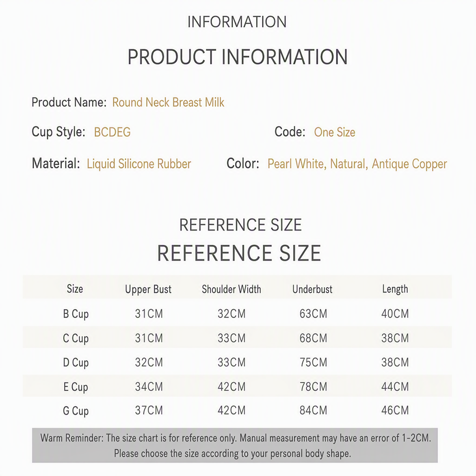Click the 84CM underbust value for G Cup
The image size is (476, 476).
point(313,410)
